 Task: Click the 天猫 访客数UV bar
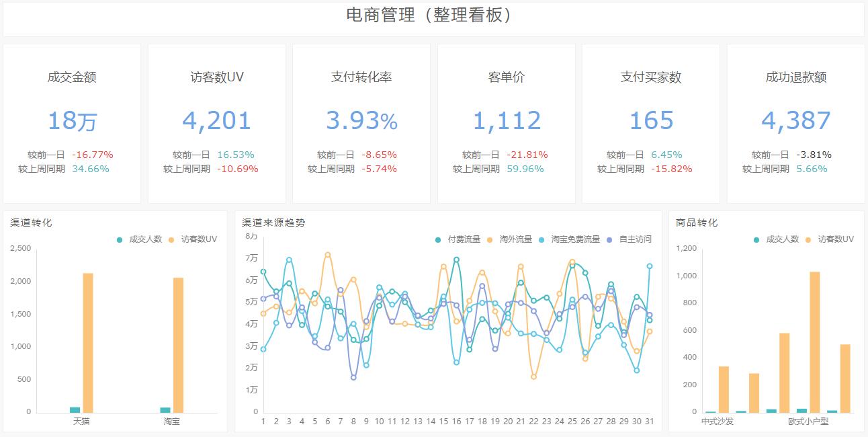point(87,343)
